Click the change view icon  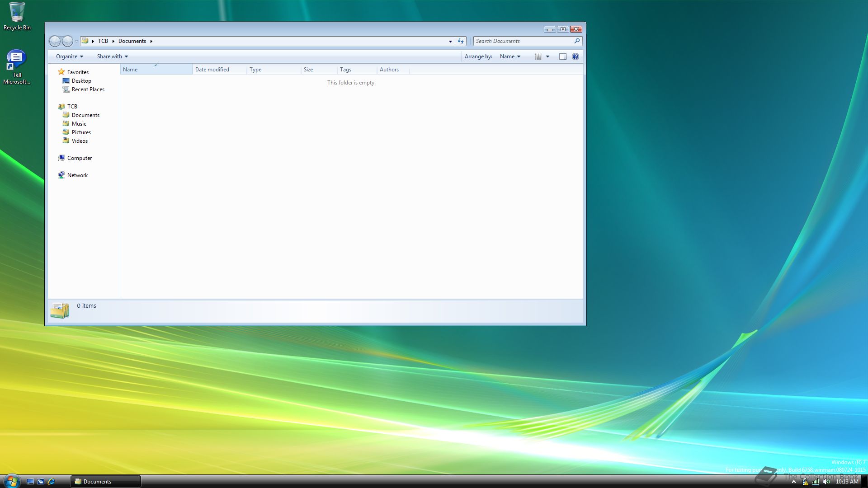pos(538,56)
